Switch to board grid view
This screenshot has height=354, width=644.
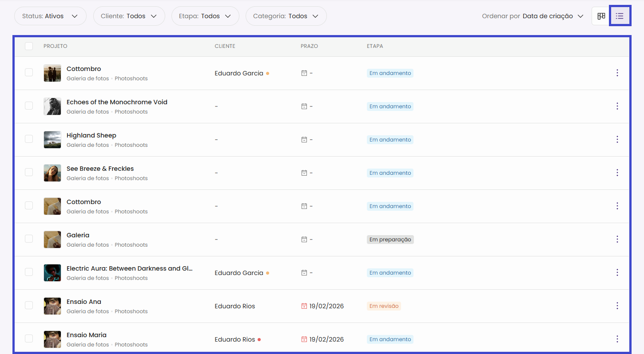601,16
